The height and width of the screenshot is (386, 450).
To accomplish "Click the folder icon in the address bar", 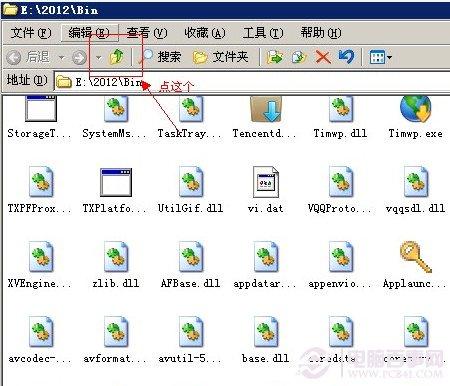I will tap(64, 81).
